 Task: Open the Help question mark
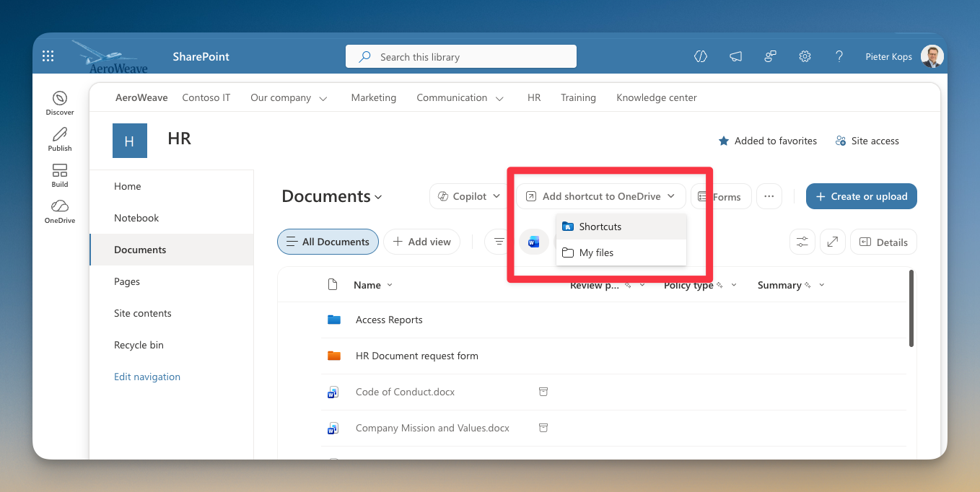(839, 56)
